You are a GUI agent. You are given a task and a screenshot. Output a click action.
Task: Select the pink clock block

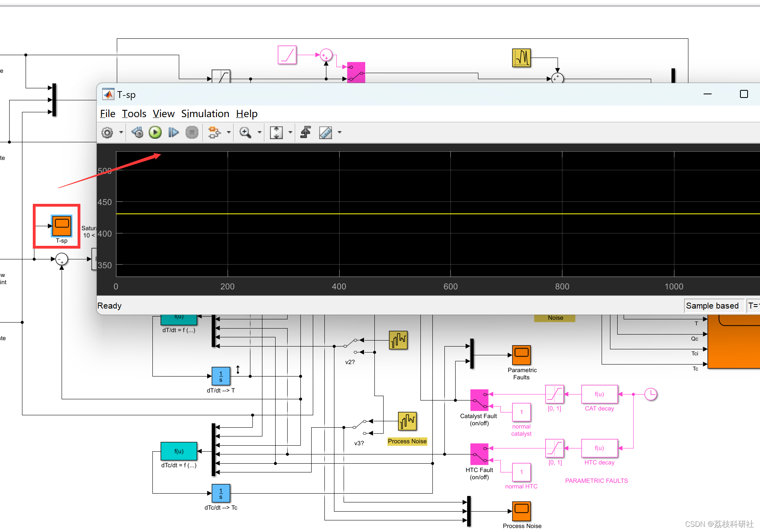[651, 394]
